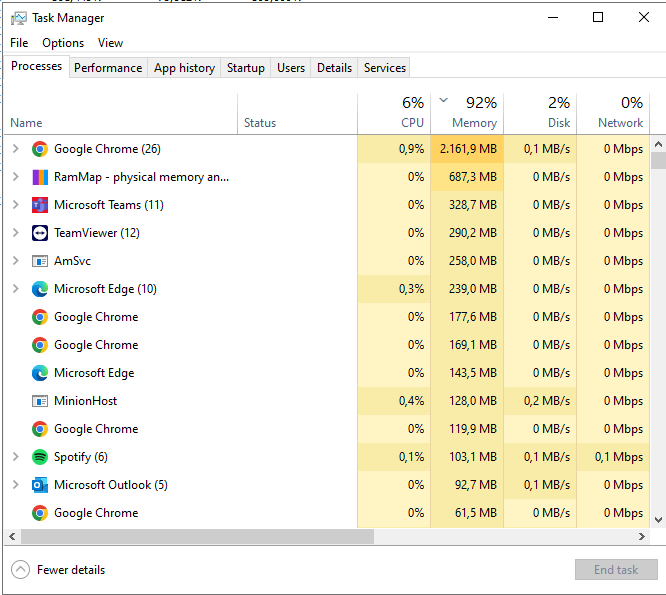666x595 pixels.
Task: Collapse view with Fewer details toggle
Action: pyautogui.click(x=58, y=570)
